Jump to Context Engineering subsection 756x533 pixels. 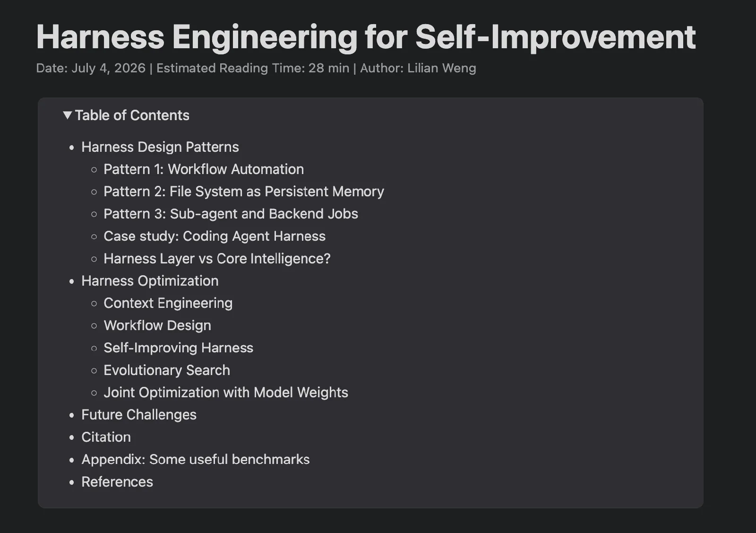[x=168, y=303]
